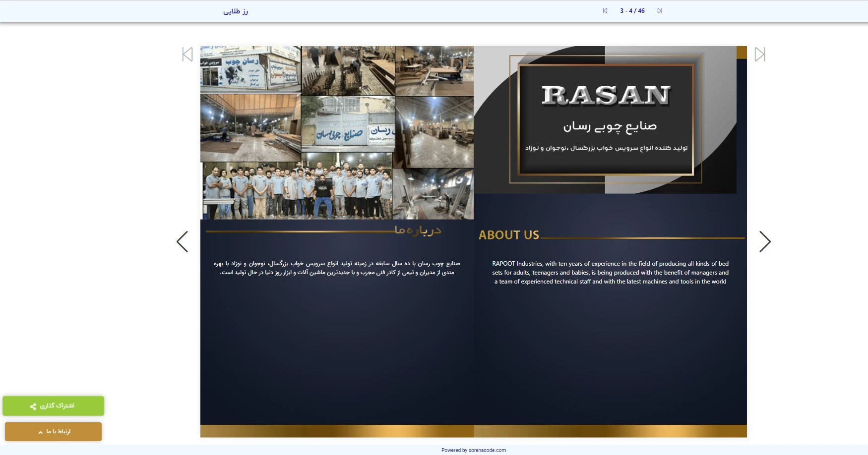Click the factory gate photo with blue sign
The height and width of the screenshot is (455, 868).
click(x=348, y=124)
